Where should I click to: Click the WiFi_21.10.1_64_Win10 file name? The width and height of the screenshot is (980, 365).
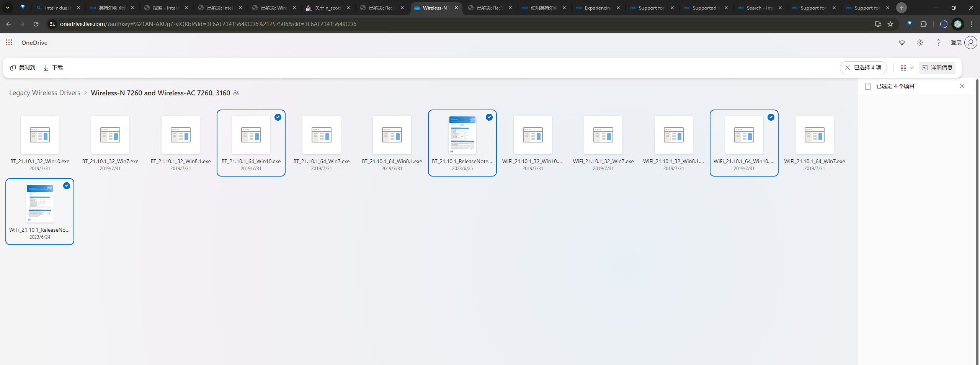[x=744, y=161]
